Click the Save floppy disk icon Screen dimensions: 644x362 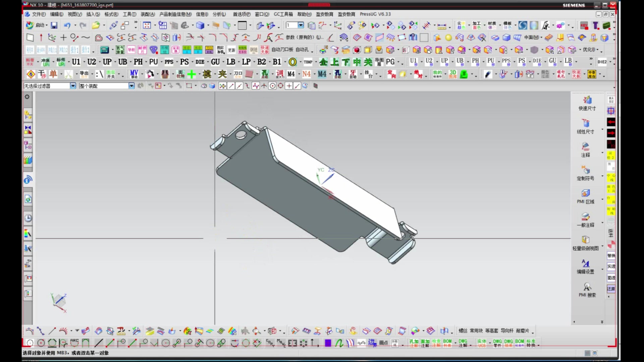(54, 25)
